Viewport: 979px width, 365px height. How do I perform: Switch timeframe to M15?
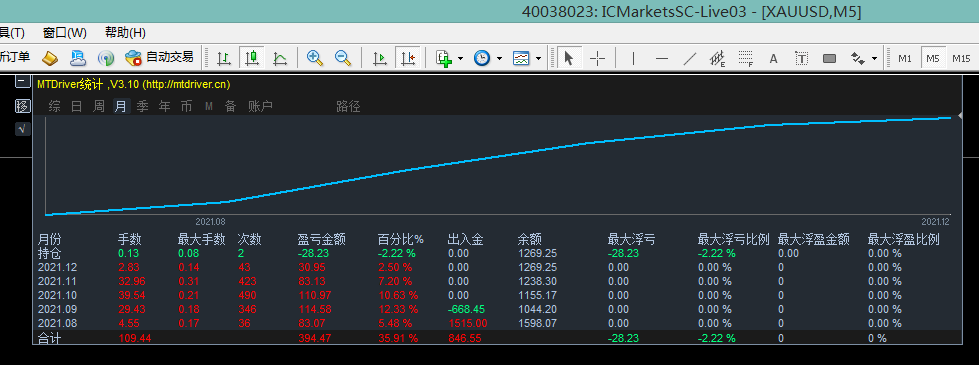[x=962, y=58]
